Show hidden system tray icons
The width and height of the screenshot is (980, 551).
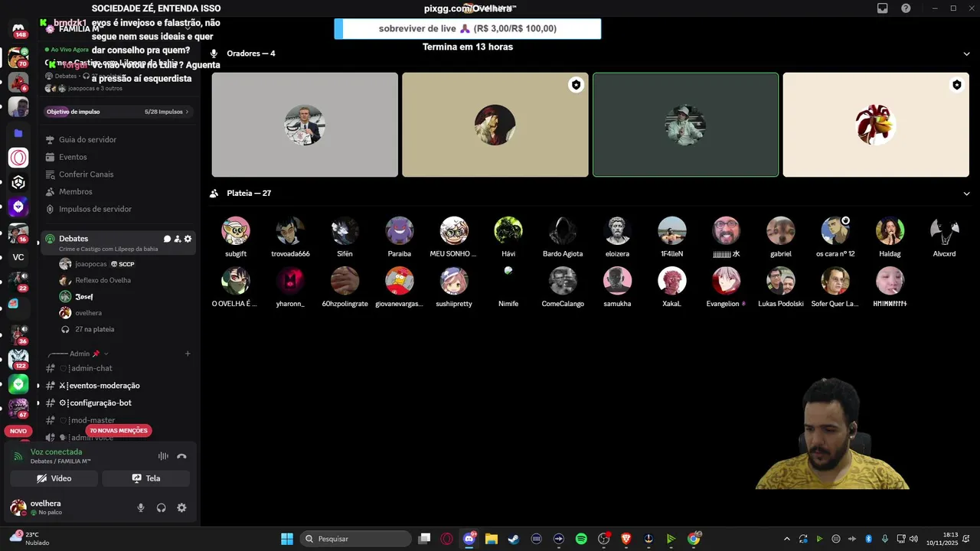pyautogui.click(x=786, y=539)
